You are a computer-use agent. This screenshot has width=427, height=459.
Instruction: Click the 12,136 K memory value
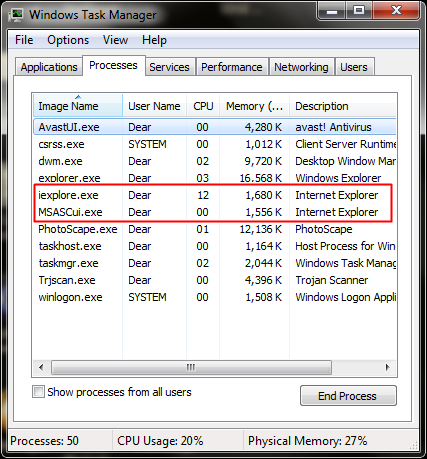pyautogui.click(x=261, y=229)
